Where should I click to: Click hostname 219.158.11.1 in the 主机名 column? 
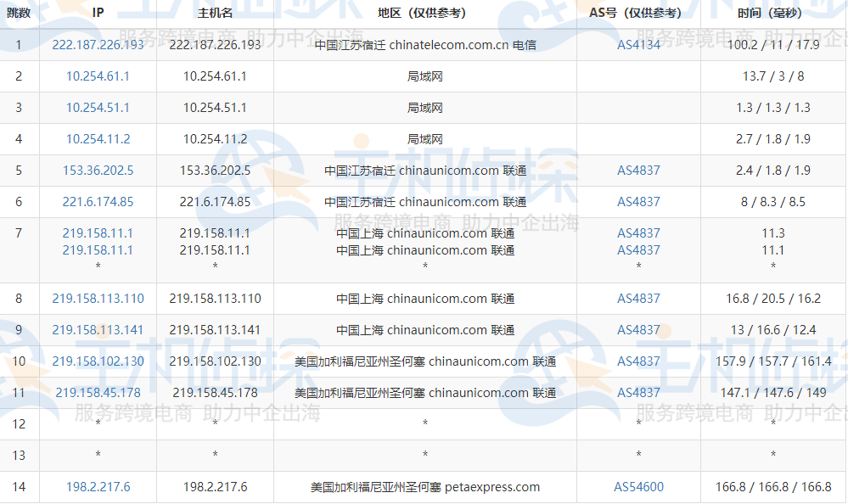(x=214, y=232)
